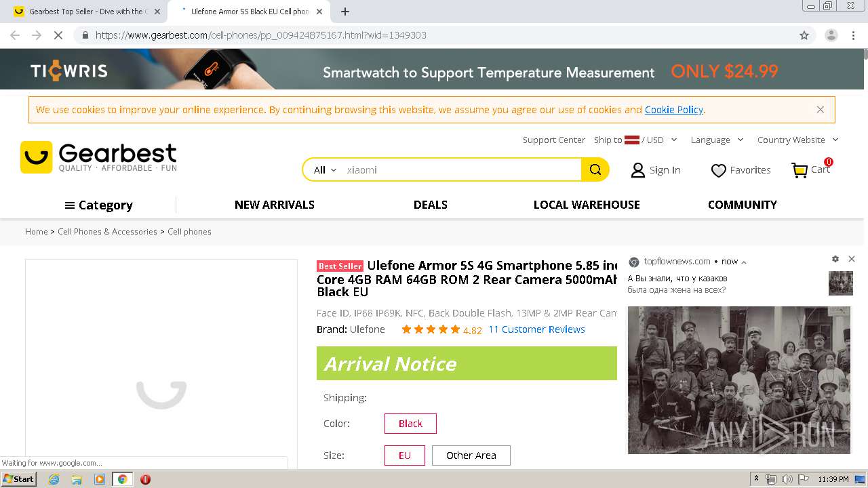Select Black color option

tap(410, 424)
